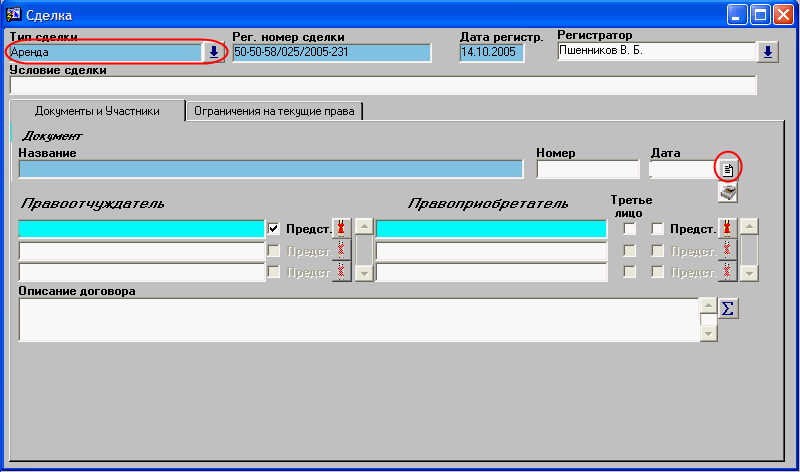This screenshot has width=800, height=472.
Task: Click the third Правоприобретатель field
Action: [x=491, y=272]
